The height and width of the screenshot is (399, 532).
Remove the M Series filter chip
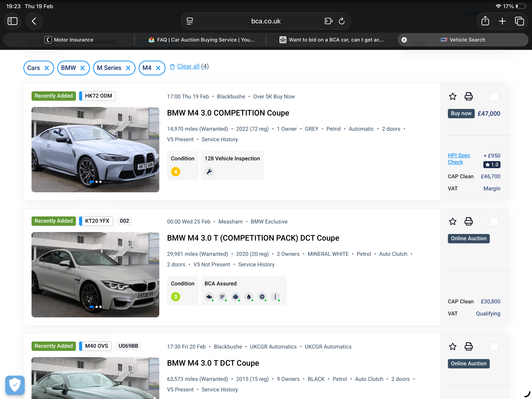(128, 68)
